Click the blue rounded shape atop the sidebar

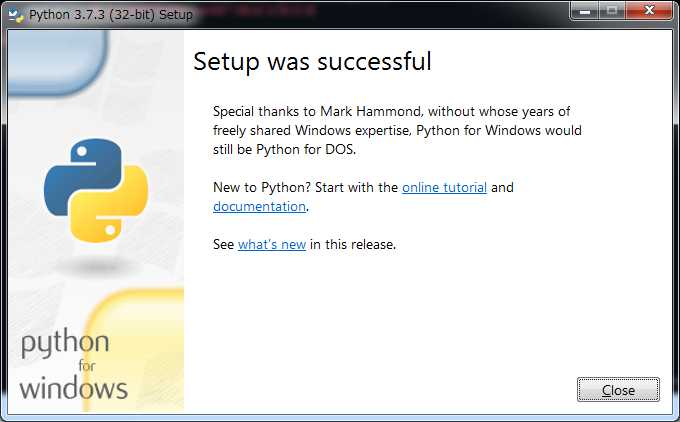[x=57, y=62]
